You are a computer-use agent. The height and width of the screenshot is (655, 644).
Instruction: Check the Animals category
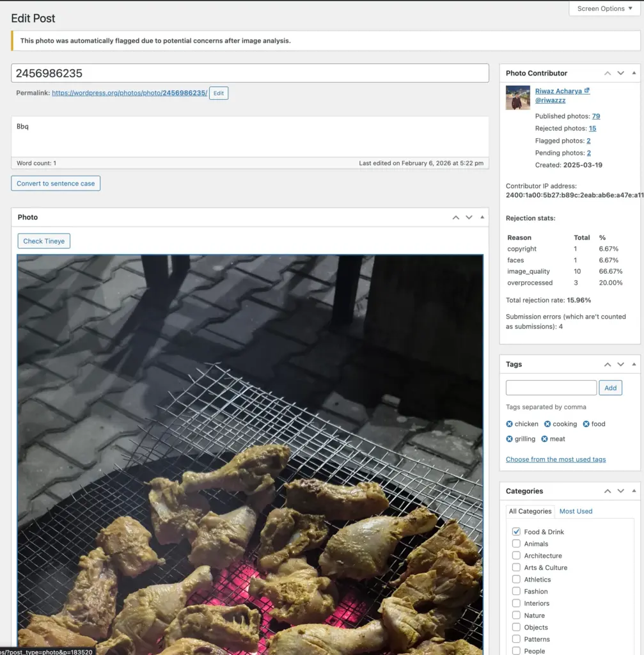[515, 543]
